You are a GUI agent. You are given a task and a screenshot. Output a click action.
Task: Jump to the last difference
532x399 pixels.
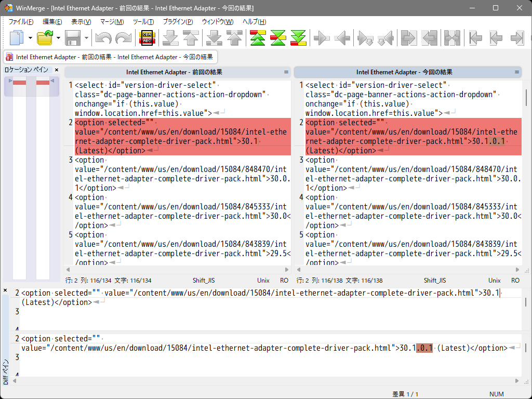coord(299,37)
